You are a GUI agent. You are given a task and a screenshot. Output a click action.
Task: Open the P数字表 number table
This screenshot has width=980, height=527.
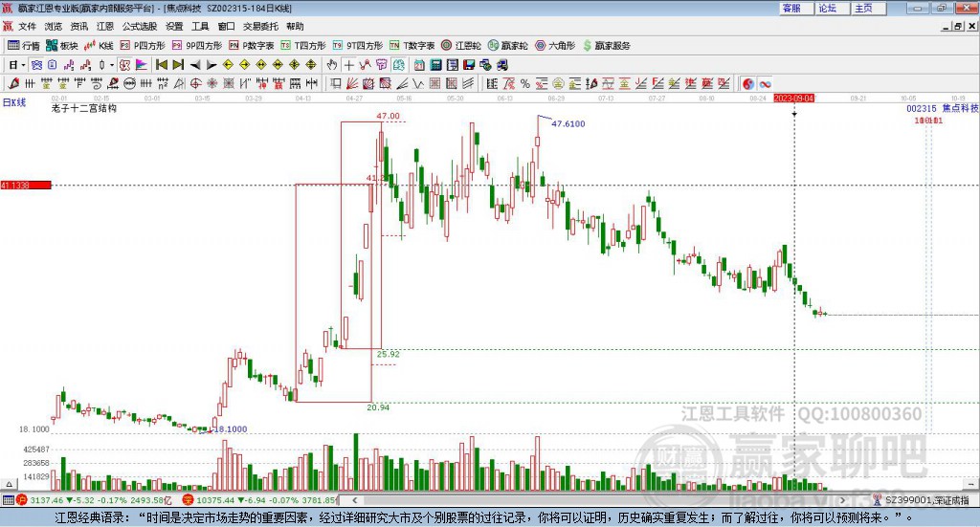click(x=252, y=46)
